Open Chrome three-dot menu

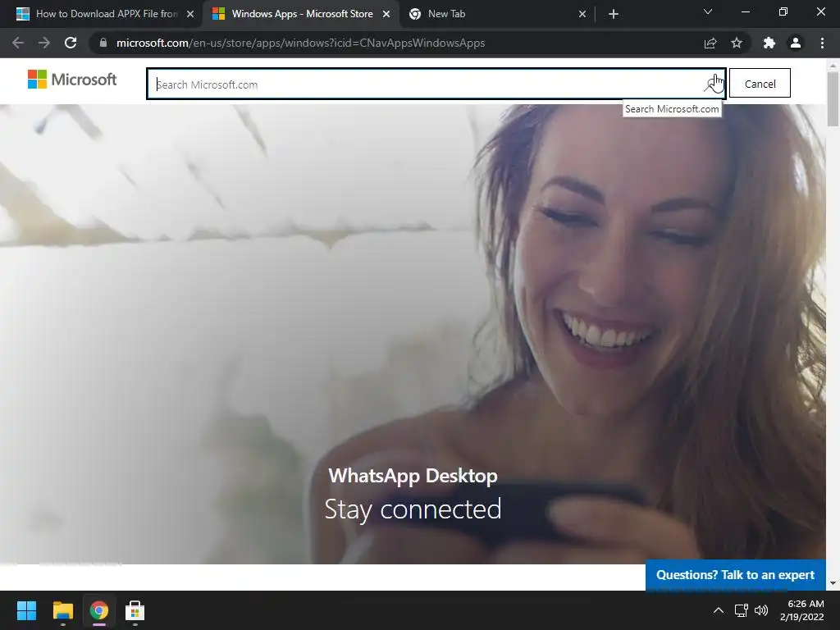(x=822, y=43)
